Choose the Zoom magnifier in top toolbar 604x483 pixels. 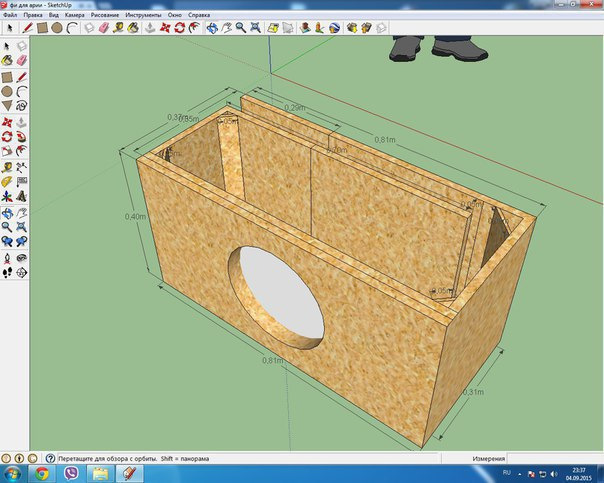pyautogui.click(x=241, y=28)
